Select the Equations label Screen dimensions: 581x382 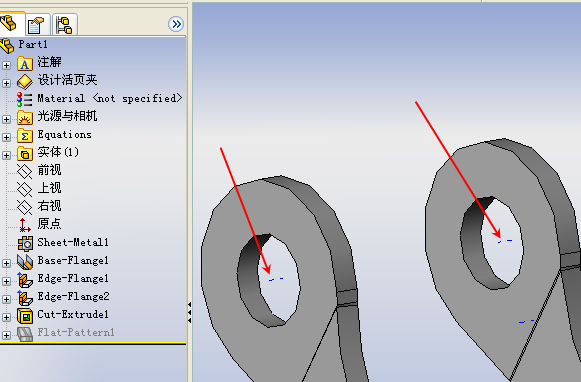(64, 134)
